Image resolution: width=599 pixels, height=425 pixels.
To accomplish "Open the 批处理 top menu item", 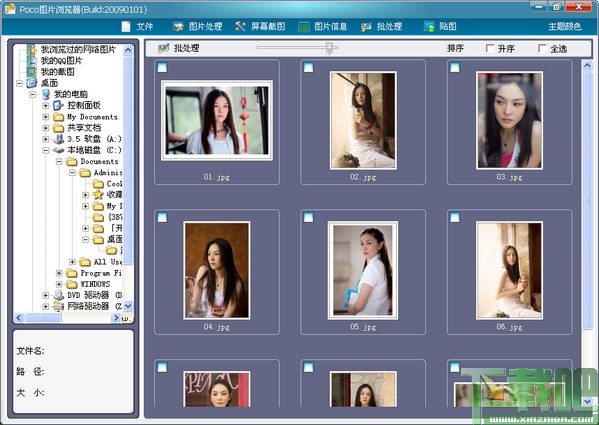I will pyautogui.click(x=390, y=26).
